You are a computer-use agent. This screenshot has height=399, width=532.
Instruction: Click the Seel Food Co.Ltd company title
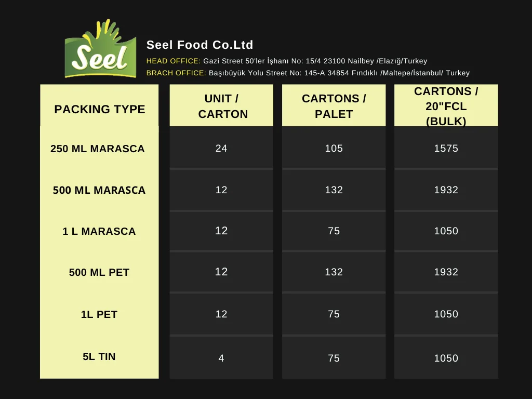pos(199,45)
